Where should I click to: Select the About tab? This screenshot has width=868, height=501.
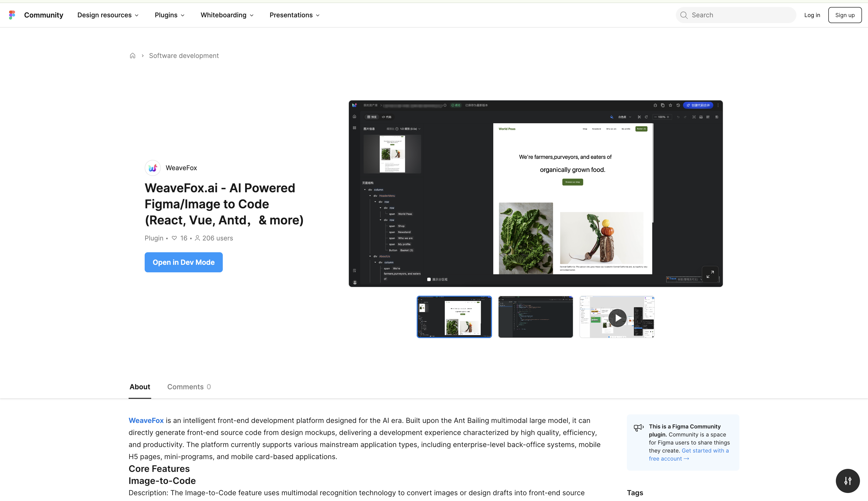point(139,387)
